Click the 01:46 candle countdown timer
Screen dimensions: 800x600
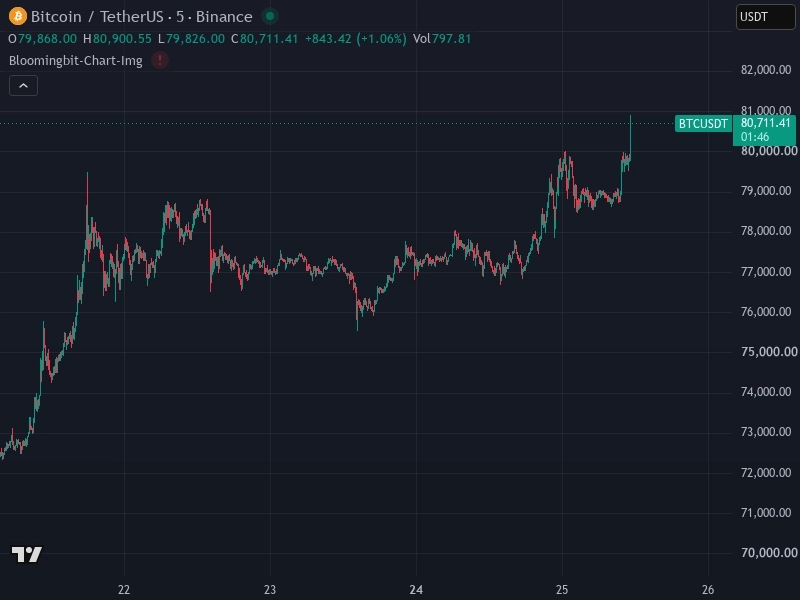[755, 137]
